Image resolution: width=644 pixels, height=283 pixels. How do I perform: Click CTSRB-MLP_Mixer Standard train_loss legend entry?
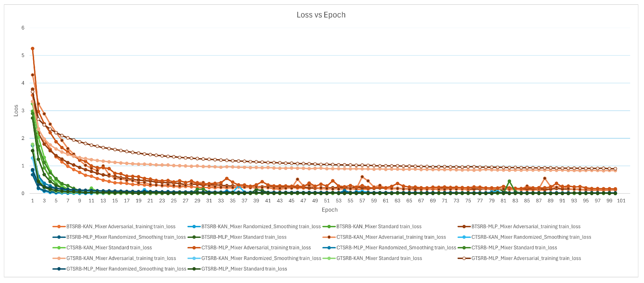tap(514, 248)
